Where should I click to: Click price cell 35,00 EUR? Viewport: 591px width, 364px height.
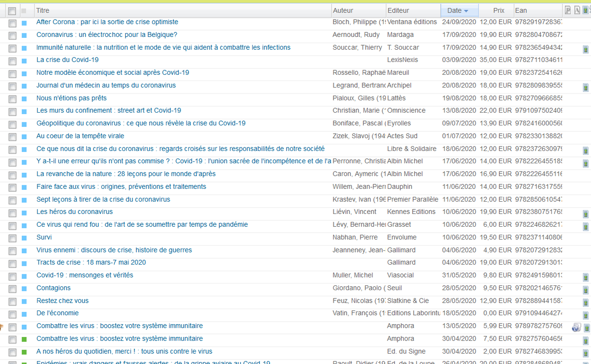click(x=496, y=60)
